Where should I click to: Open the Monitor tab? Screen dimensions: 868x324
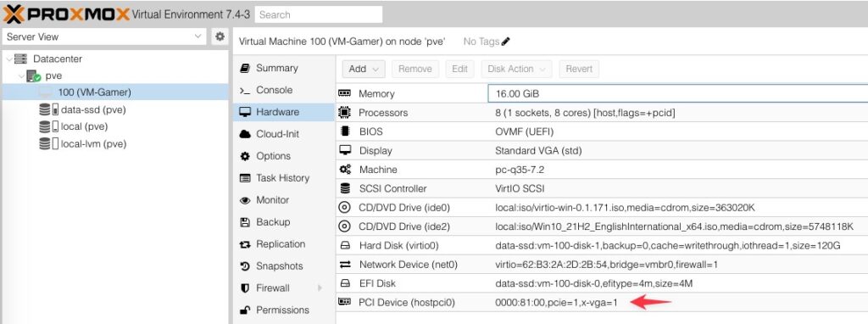284,200
